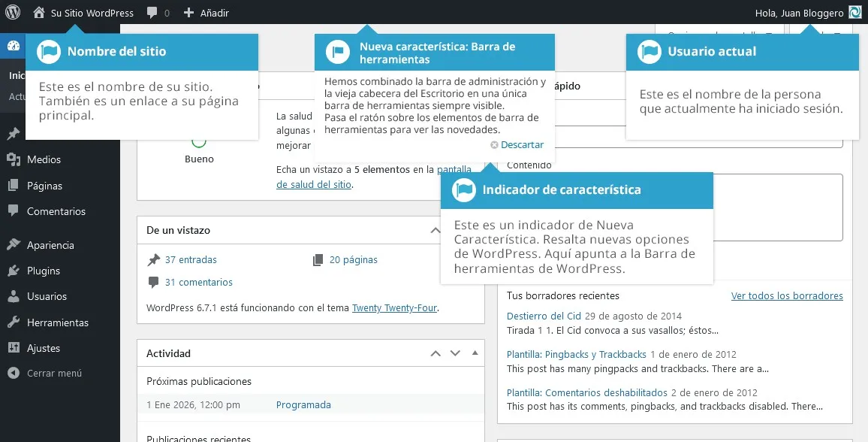Open the comments bubble icon in toolbar

click(x=152, y=13)
